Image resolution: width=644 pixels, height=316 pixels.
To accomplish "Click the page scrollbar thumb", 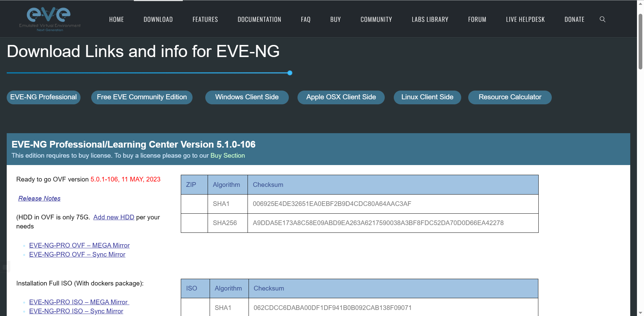I will click(x=640, y=42).
